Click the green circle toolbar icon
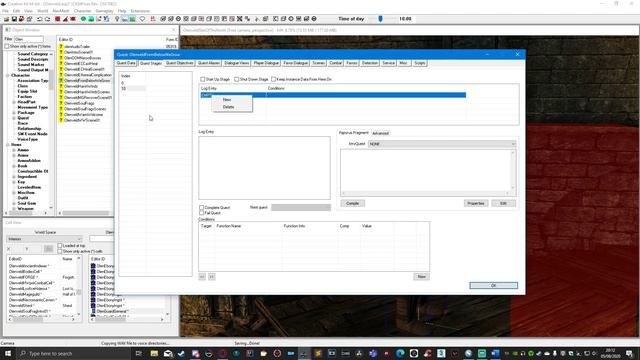 [x=83, y=19]
